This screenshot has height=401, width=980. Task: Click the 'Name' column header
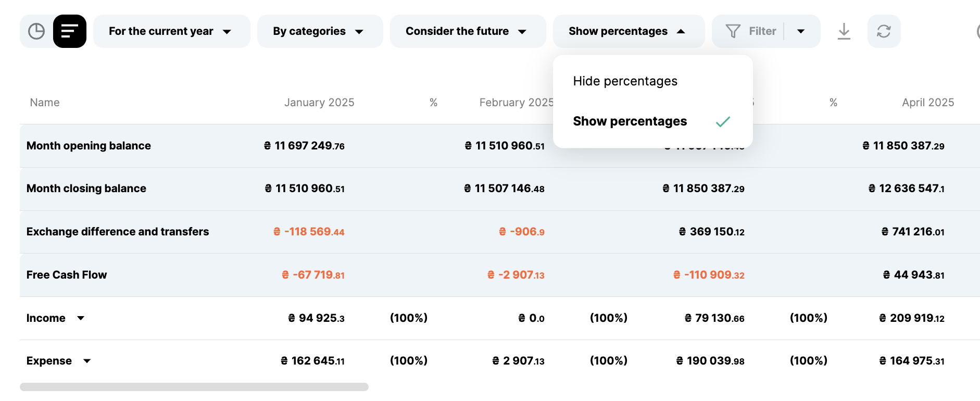[x=45, y=103]
